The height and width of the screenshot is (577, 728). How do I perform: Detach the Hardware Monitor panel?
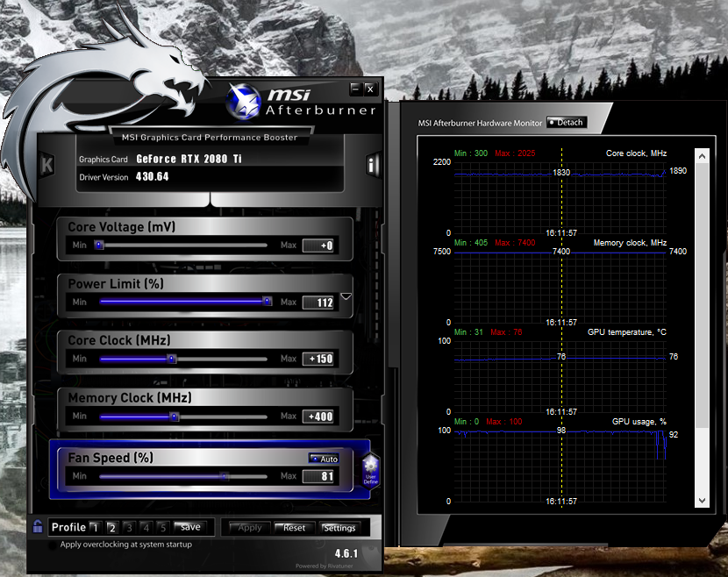pos(567,123)
